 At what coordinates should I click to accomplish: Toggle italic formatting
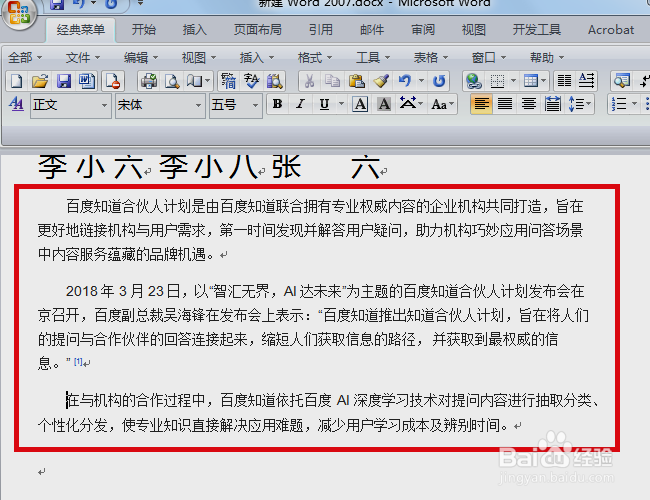[x=301, y=104]
